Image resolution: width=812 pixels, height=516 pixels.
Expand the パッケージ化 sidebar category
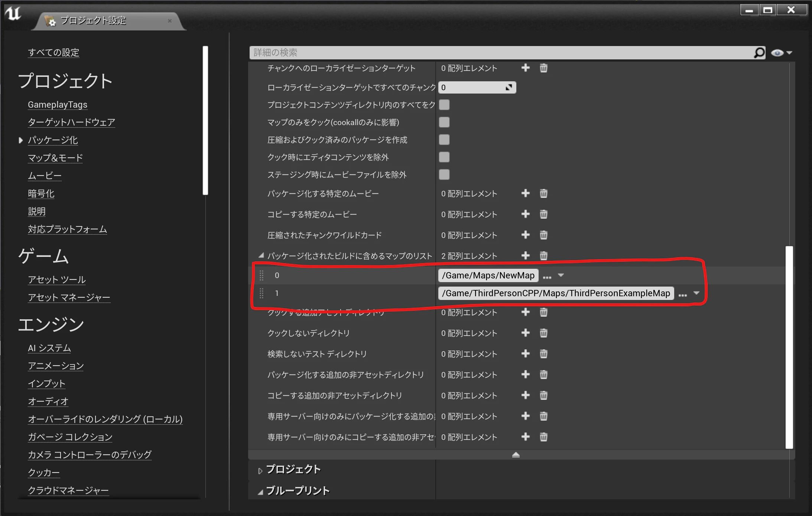pyautogui.click(x=21, y=140)
